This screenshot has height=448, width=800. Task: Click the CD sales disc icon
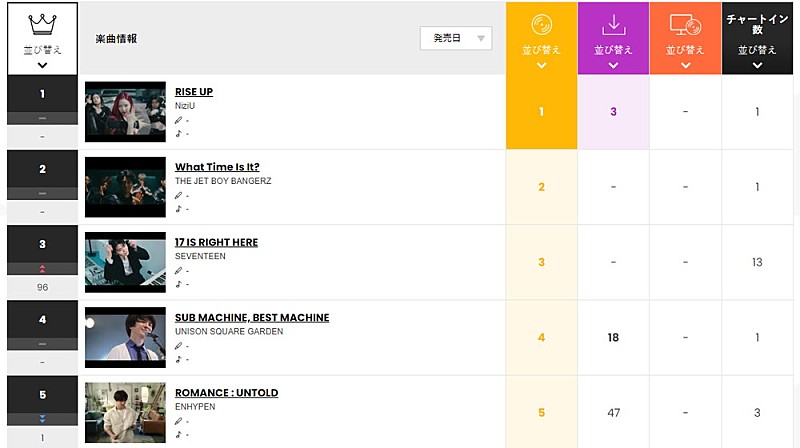[x=541, y=23]
